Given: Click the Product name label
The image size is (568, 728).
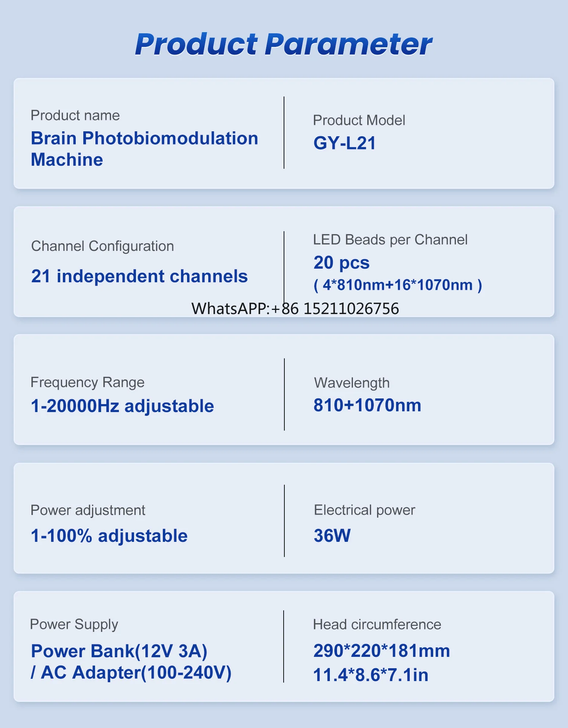Looking at the screenshot, I should (75, 115).
